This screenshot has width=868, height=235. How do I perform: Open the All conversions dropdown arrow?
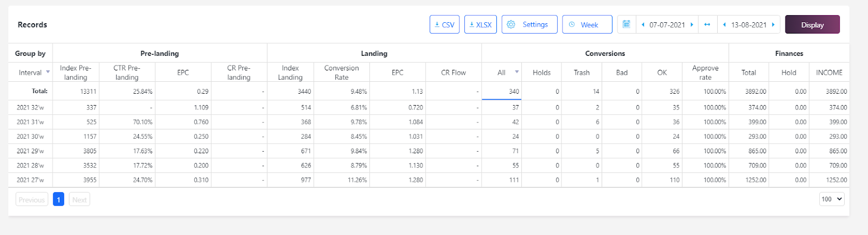point(516,72)
